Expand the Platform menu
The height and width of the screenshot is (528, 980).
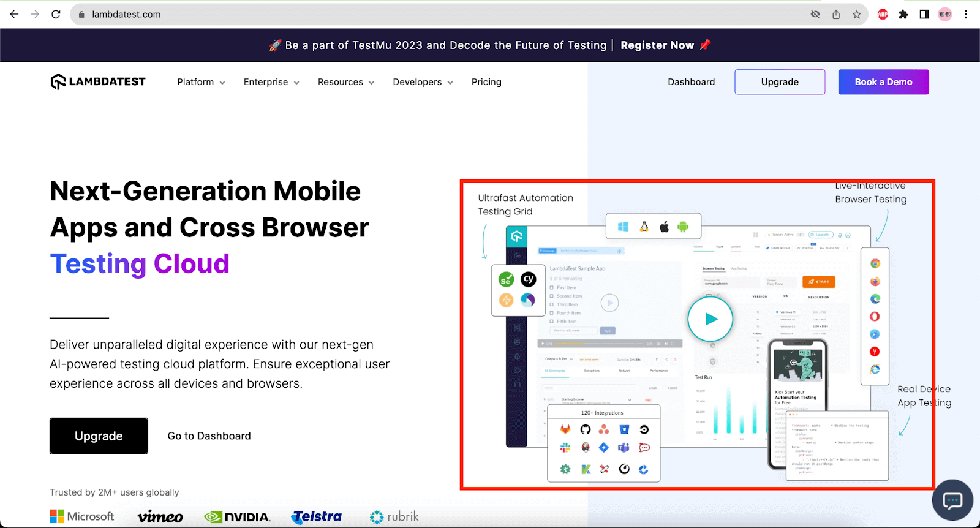[201, 82]
